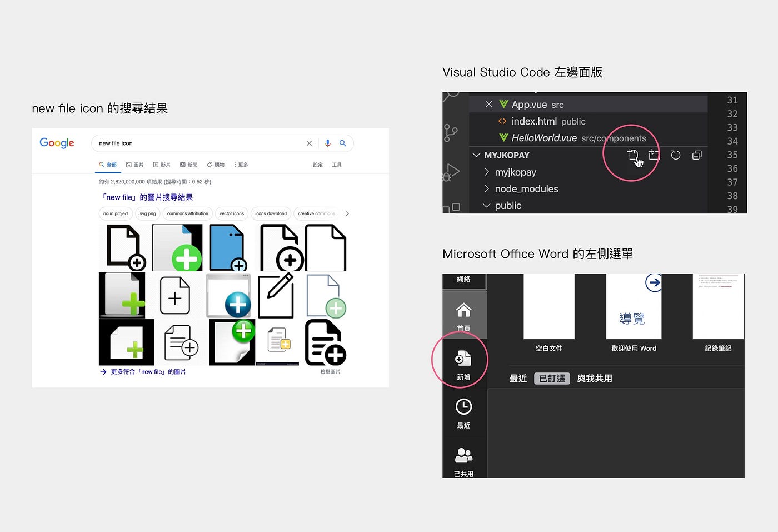
Task: Open Google 設定 (Settings)
Action: pos(318,165)
